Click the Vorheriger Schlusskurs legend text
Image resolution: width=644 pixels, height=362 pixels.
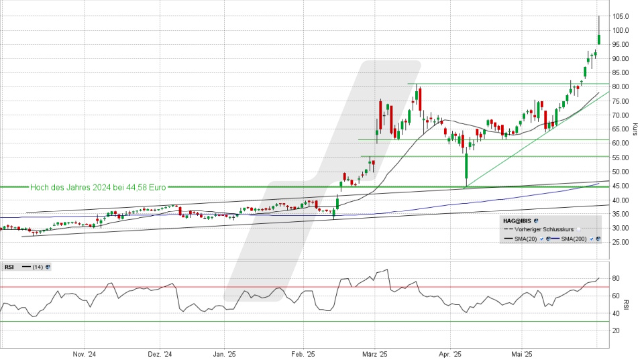click(x=544, y=229)
